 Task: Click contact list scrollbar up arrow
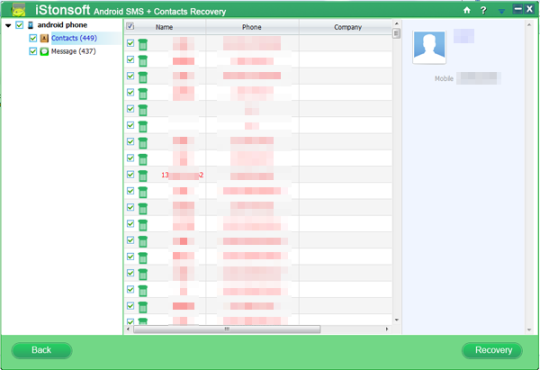point(396,23)
